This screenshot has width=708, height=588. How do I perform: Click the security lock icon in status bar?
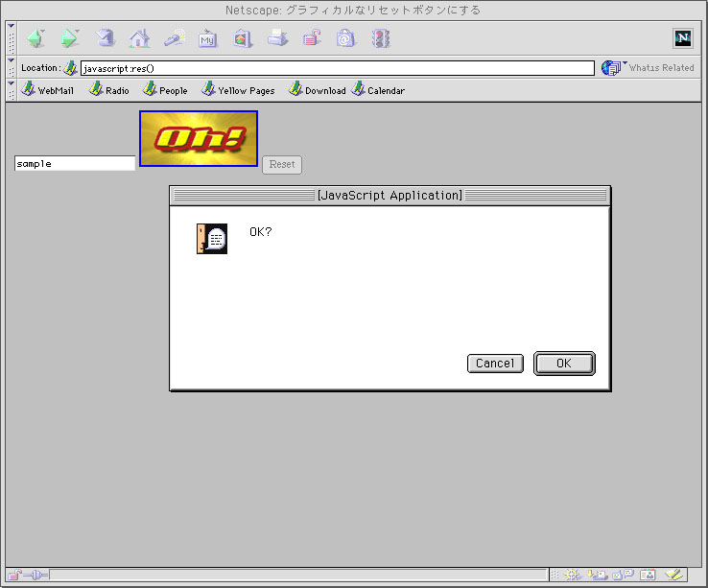(x=14, y=575)
